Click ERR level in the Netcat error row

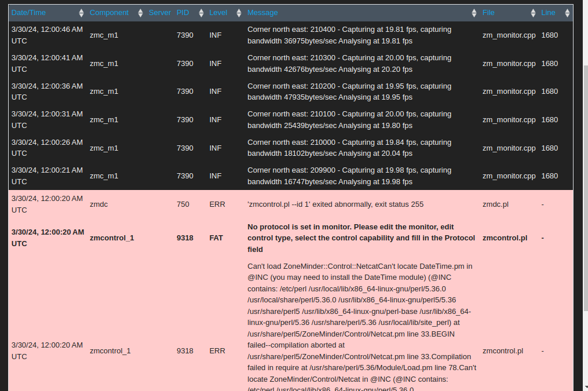point(217,351)
